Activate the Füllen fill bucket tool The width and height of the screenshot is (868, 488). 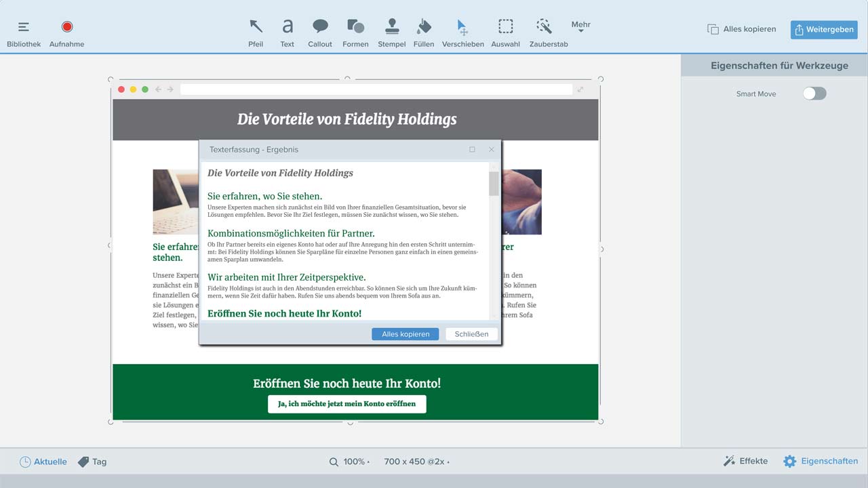[424, 32]
